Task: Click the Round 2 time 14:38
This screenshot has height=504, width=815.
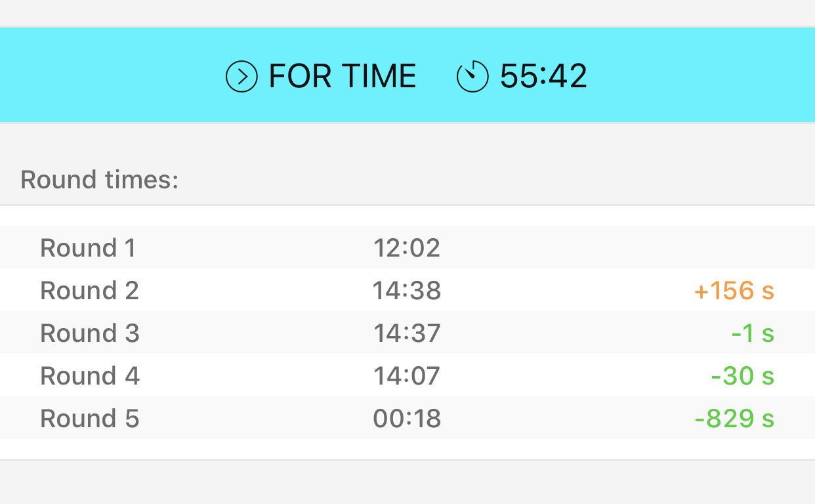Action: [x=407, y=291]
